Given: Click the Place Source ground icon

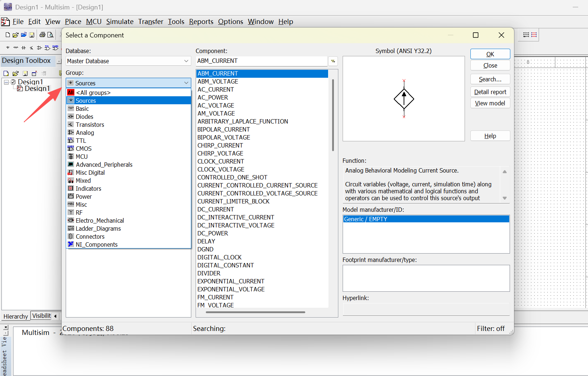Looking at the screenshot, I should [8, 48].
